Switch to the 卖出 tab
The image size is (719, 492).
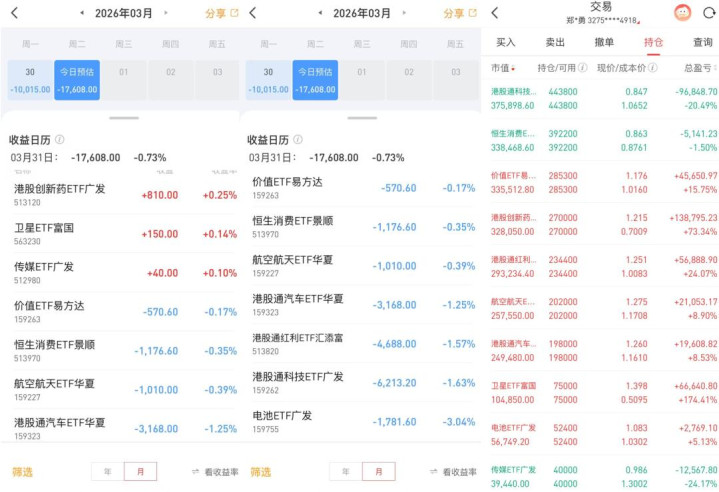pos(555,42)
